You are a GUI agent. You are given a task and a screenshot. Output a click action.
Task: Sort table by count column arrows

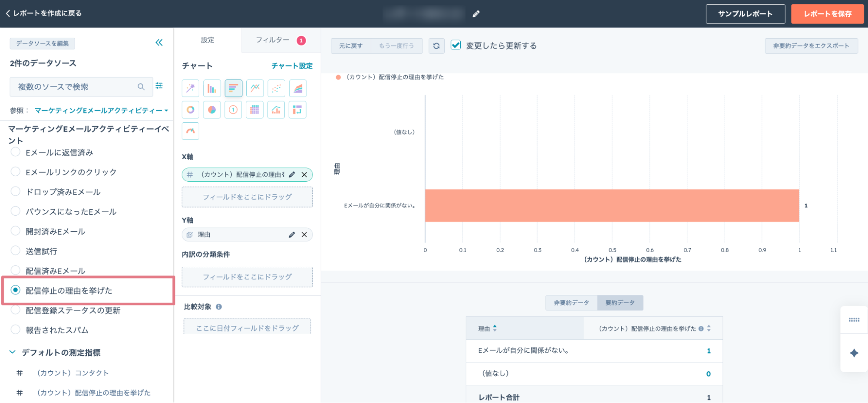(x=709, y=328)
